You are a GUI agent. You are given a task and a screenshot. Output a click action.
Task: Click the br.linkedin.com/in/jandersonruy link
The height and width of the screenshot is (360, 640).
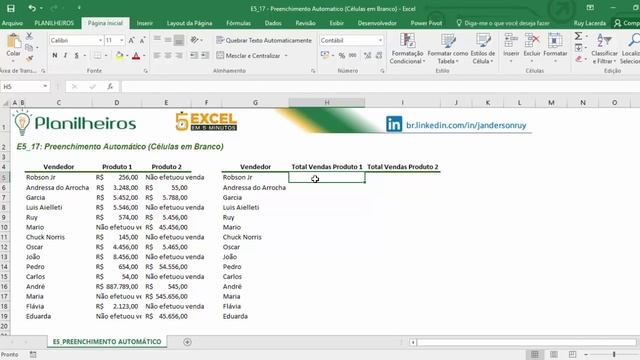click(x=466, y=125)
